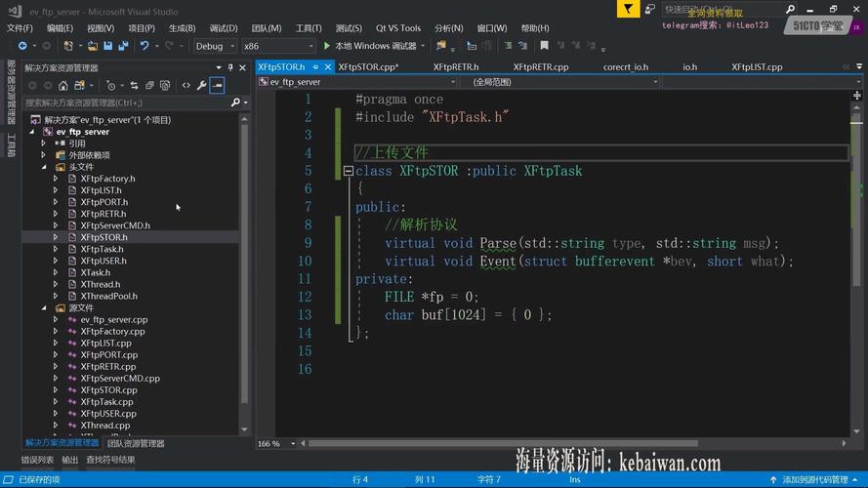
Task: Click the editor horizontal scrollbar thumb
Action: [x=503, y=443]
